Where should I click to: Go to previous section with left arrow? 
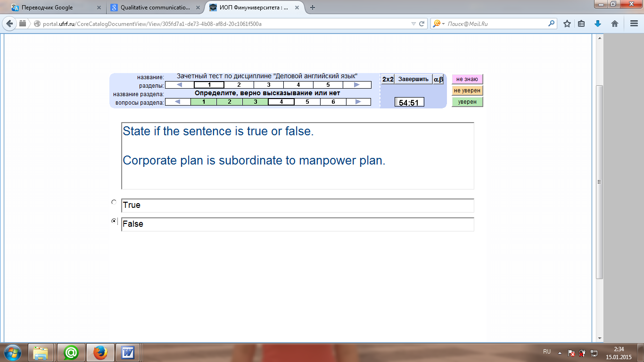click(x=180, y=85)
